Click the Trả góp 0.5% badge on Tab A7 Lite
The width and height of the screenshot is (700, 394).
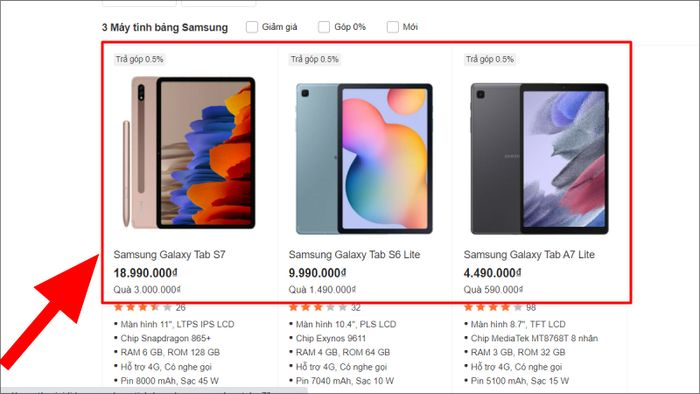[490, 59]
